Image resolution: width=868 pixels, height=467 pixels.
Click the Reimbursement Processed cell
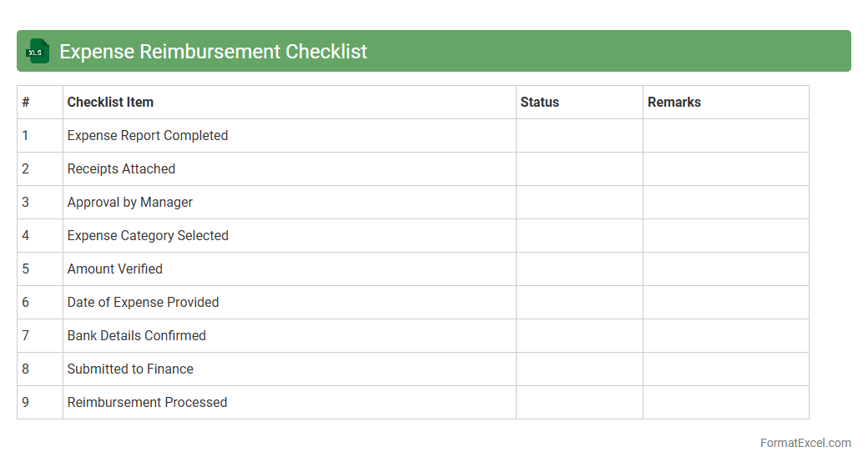[x=147, y=403]
